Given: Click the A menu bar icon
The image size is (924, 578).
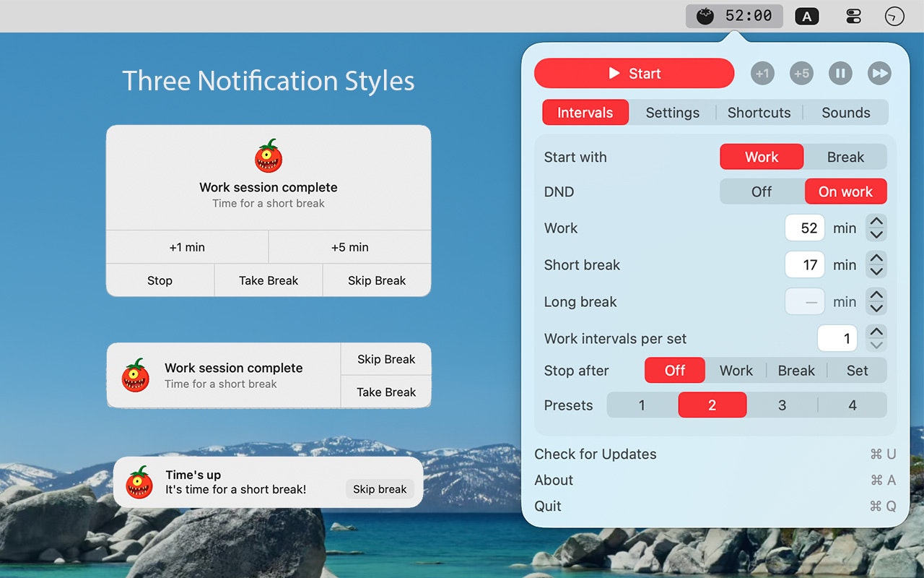Looking at the screenshot, I should click(x=807, y=16).
